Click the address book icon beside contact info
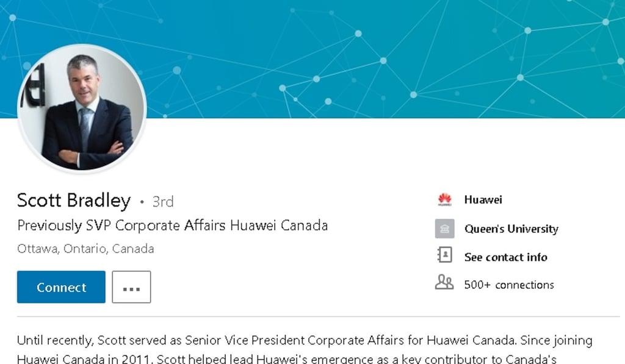This screenshot has height=364, width=625. (x=444, y=257)
